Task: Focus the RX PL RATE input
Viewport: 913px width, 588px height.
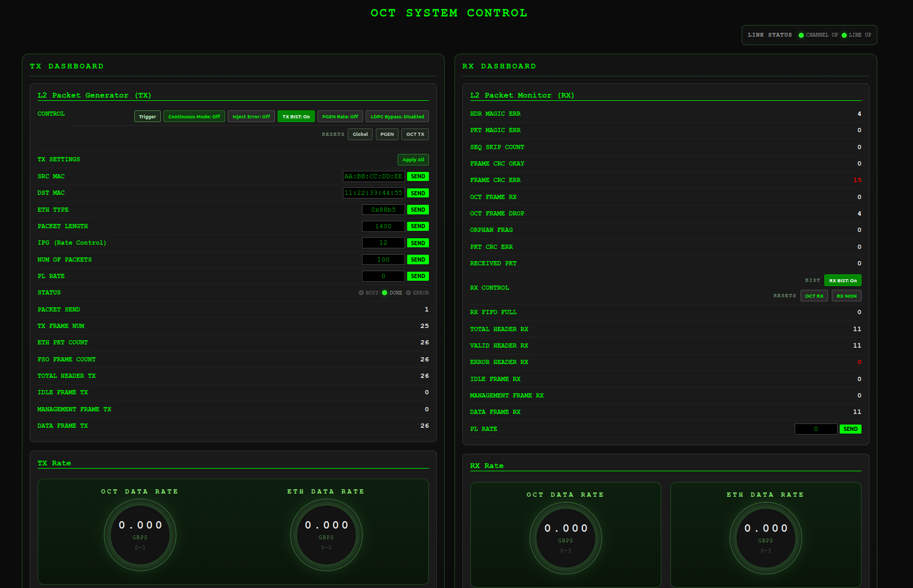Action: click(816, 429)
